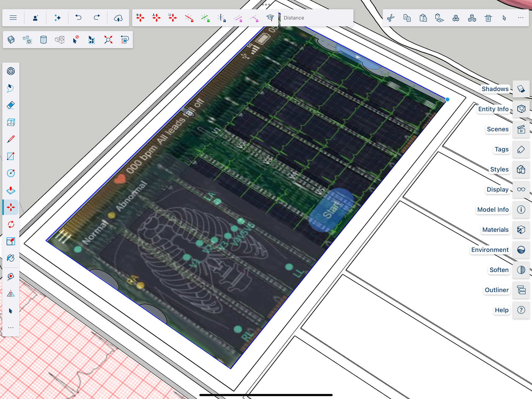This screenshot has width=532, height=399.
Task: Expand the left toolbar more options
Action: (x=11, y=328)
